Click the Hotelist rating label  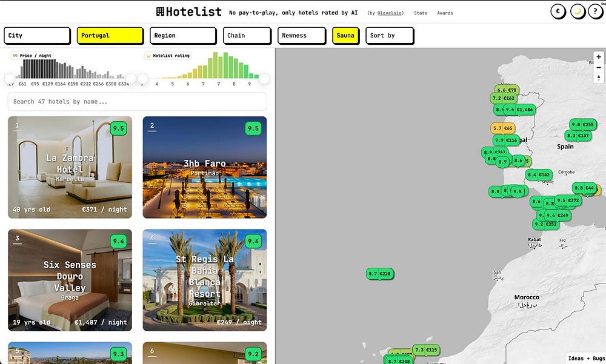click(168, 56)
